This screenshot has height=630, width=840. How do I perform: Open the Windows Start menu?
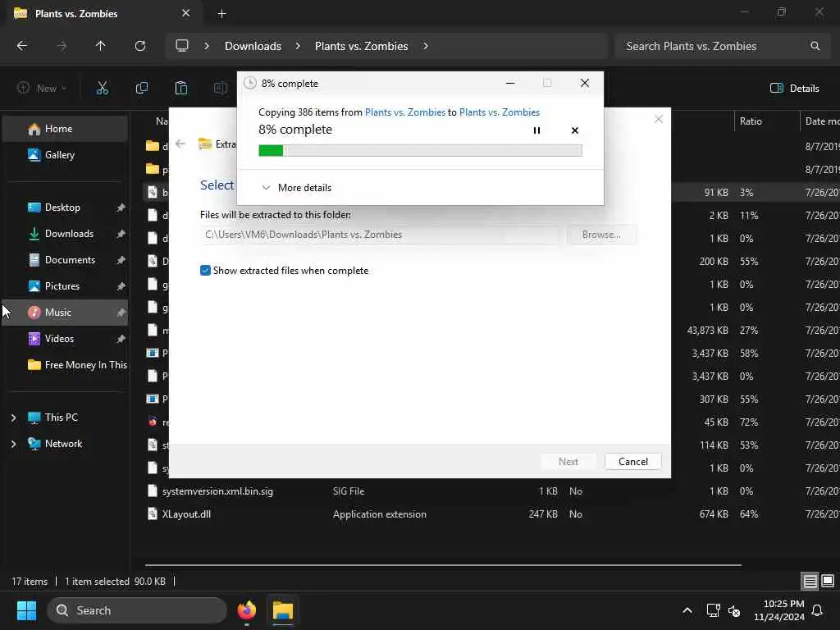[x=26, y=610]
